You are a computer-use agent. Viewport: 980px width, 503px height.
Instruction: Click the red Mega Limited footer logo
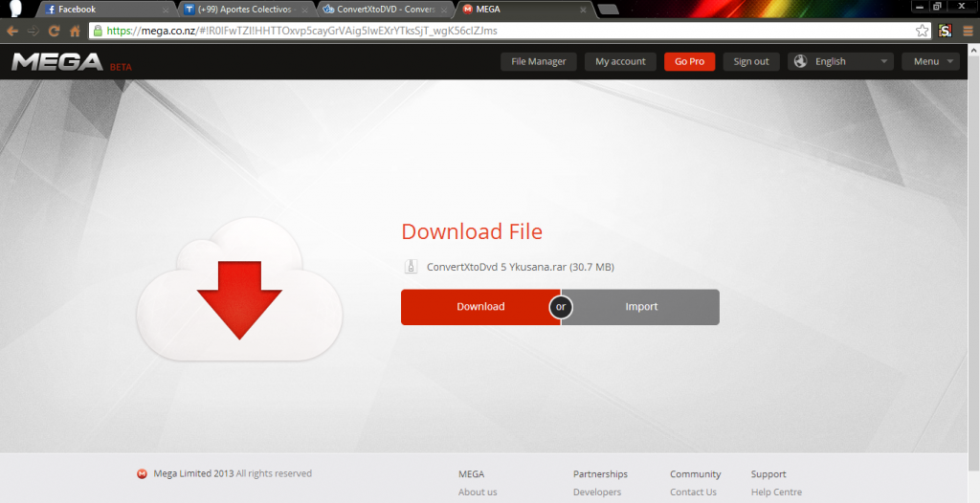[142, 473]
